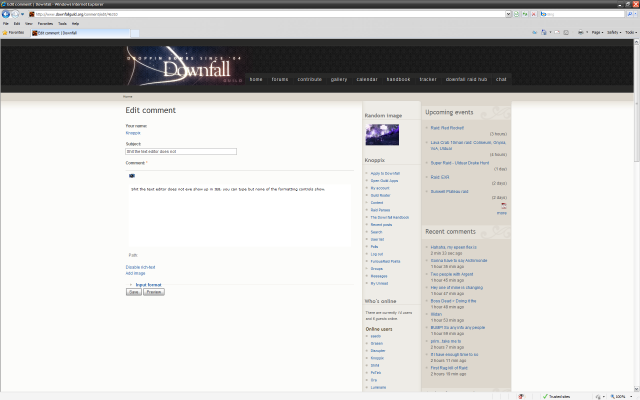Click the Compatibility View icon
640x400 pixels.
pos(516,14)
